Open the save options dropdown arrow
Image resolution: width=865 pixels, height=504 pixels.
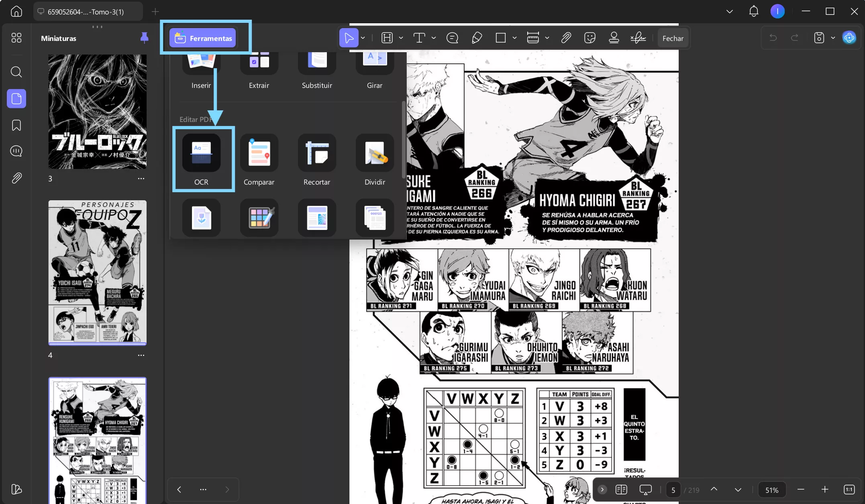(x=833, y=38)
